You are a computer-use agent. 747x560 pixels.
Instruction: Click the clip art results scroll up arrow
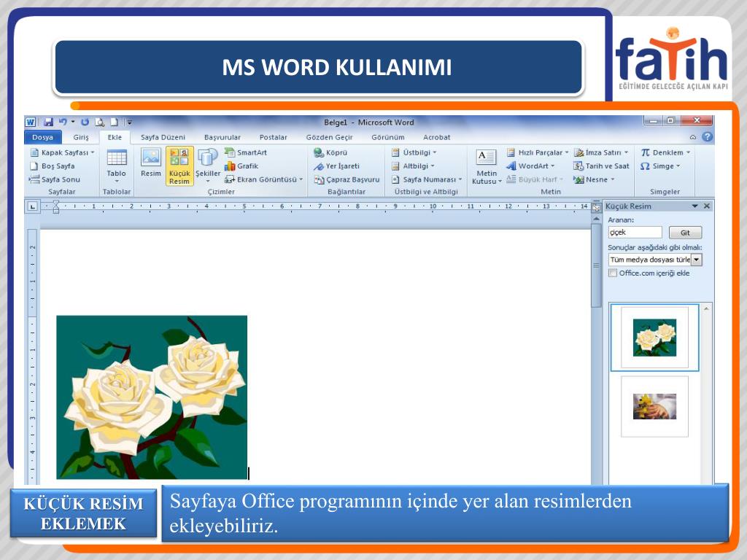click(706, 308)
